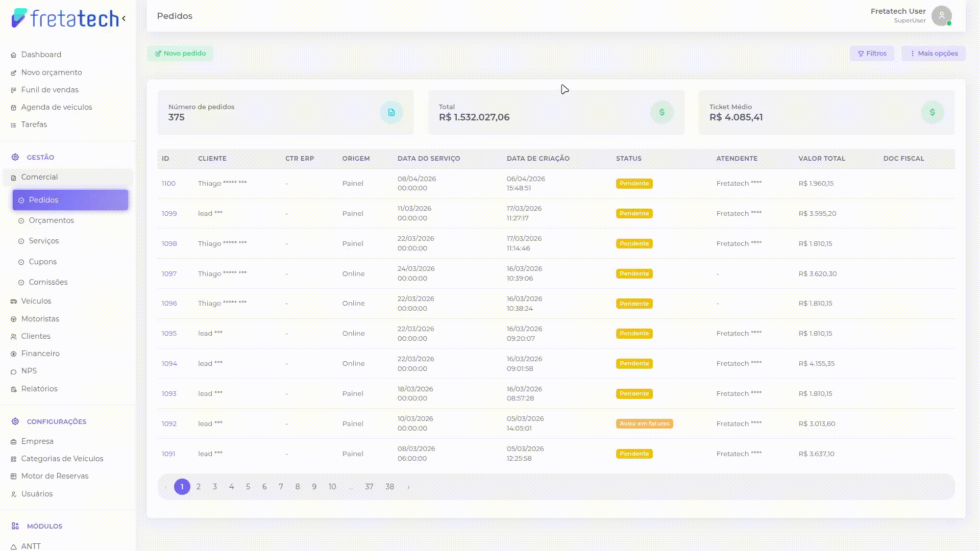
Task: Go to pagination page 38
Action: pyautogui.click(x=390, y=487)
